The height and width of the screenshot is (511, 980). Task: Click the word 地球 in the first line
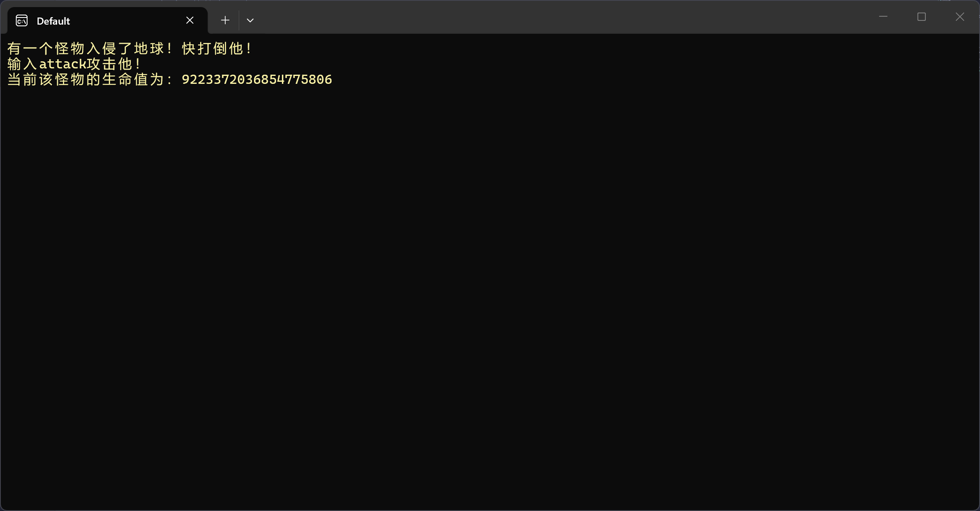[x=149, y=48]
